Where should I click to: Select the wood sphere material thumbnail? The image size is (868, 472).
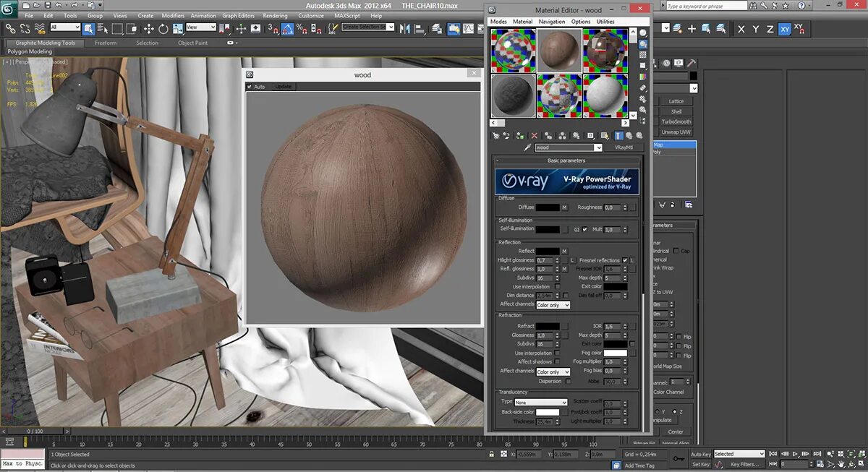point(561,51)
